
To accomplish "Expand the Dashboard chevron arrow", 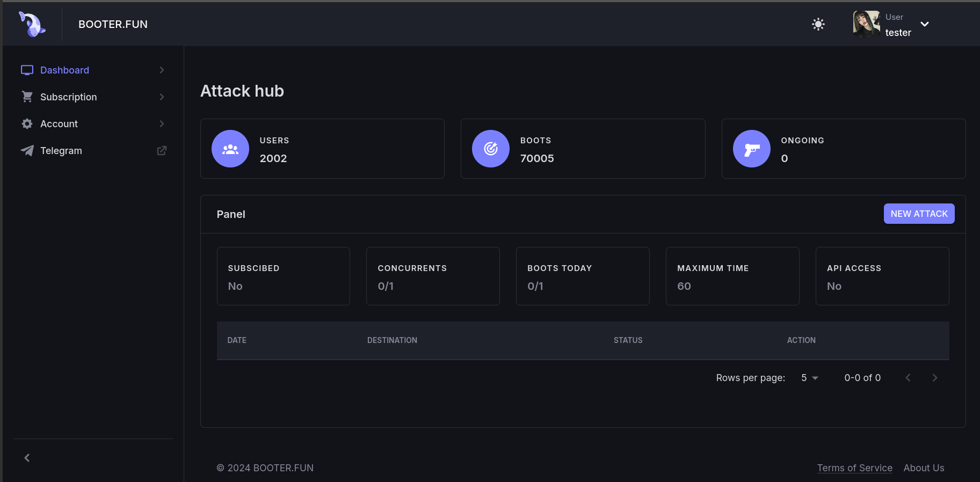I will (162, 70).
